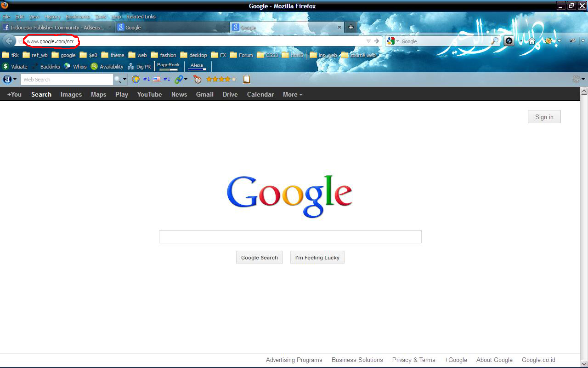Click the clipboard icon in Alexa toolbar

coord(247,79)
